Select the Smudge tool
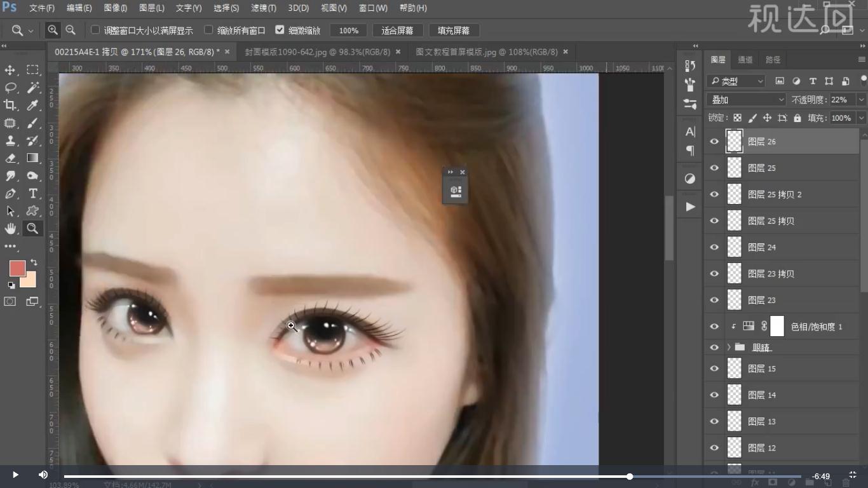 tap(10, 176)
